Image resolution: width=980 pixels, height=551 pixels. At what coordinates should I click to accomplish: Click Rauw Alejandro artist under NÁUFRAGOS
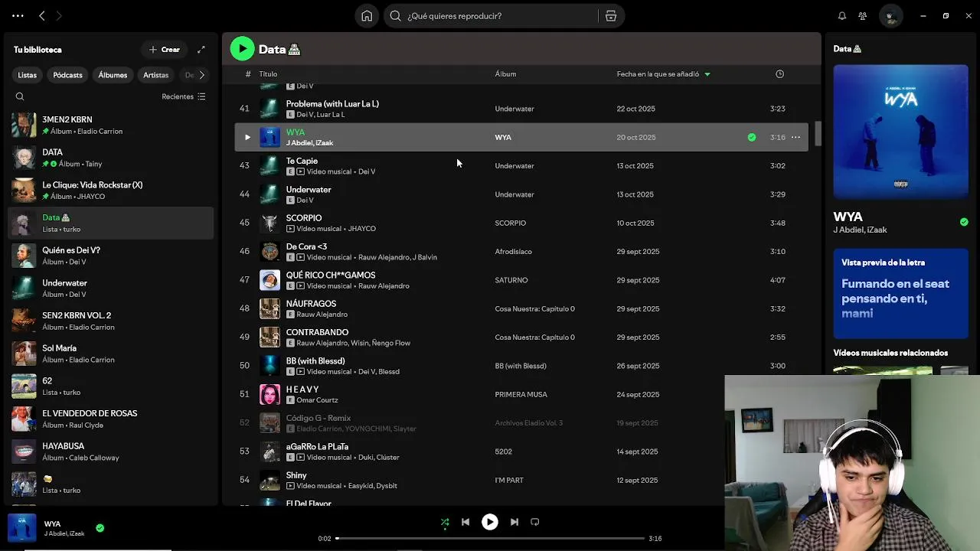[x=322, y=315]
